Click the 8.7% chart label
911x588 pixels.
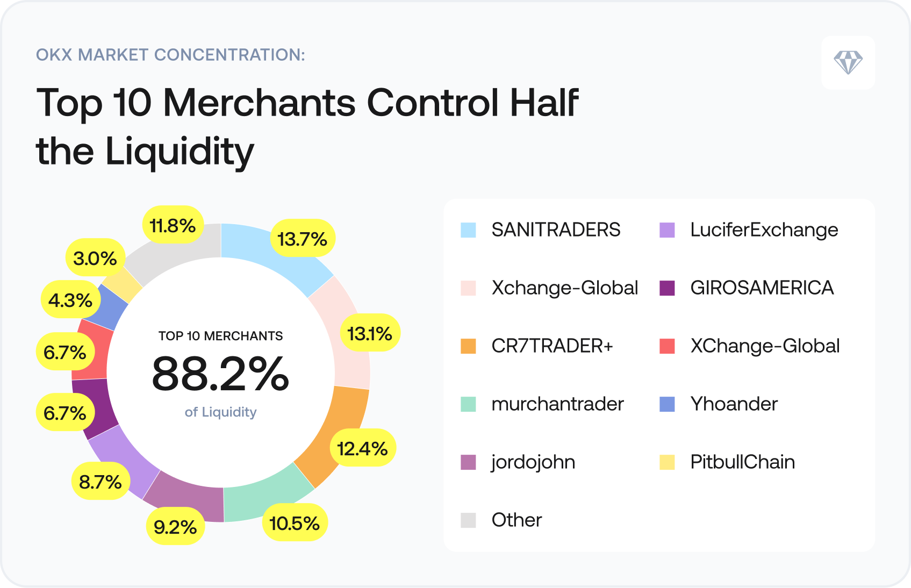coord(101,482)
